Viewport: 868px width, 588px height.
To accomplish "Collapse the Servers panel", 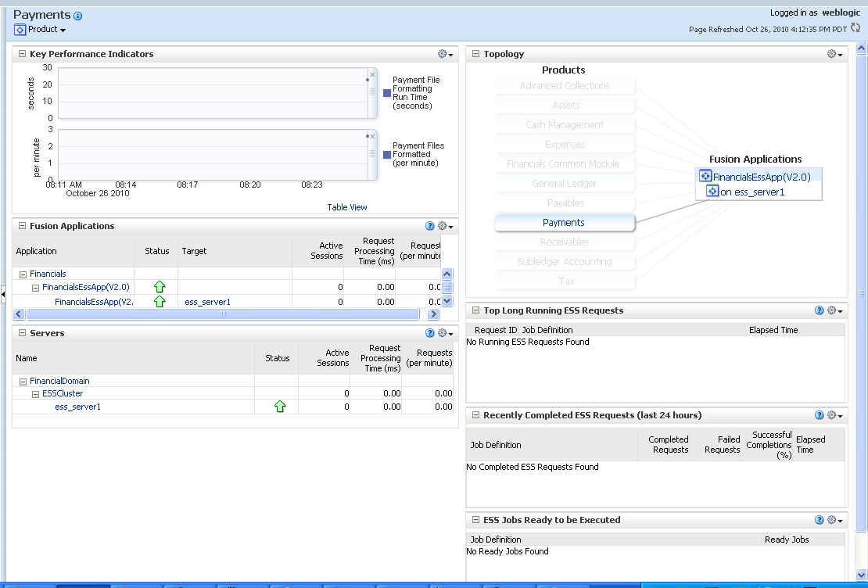I will 22,333.
